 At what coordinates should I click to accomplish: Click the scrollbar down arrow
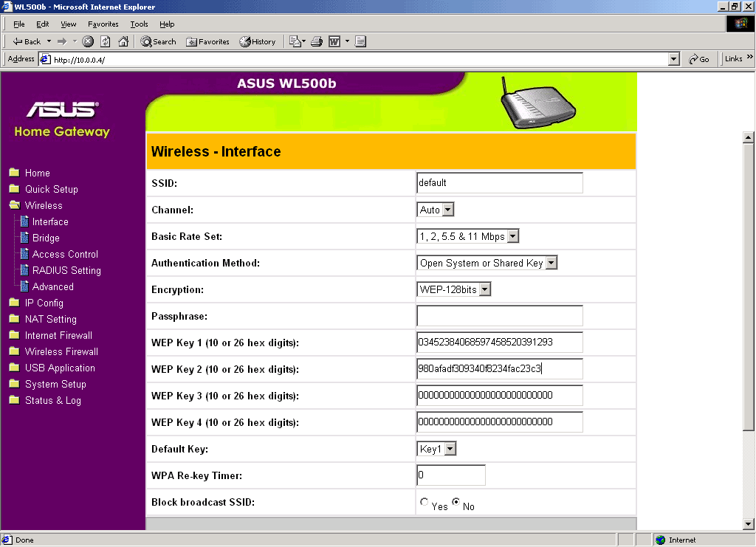pos(748,524)
